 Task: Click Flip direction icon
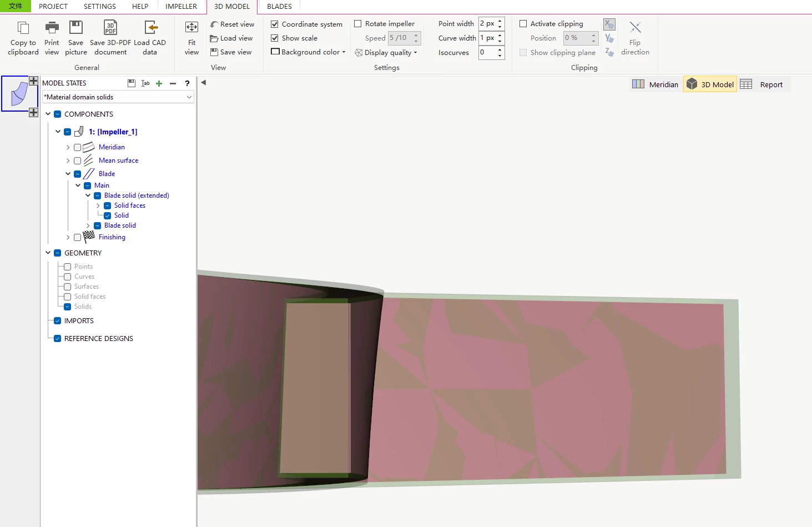click(x=635, y=28)
